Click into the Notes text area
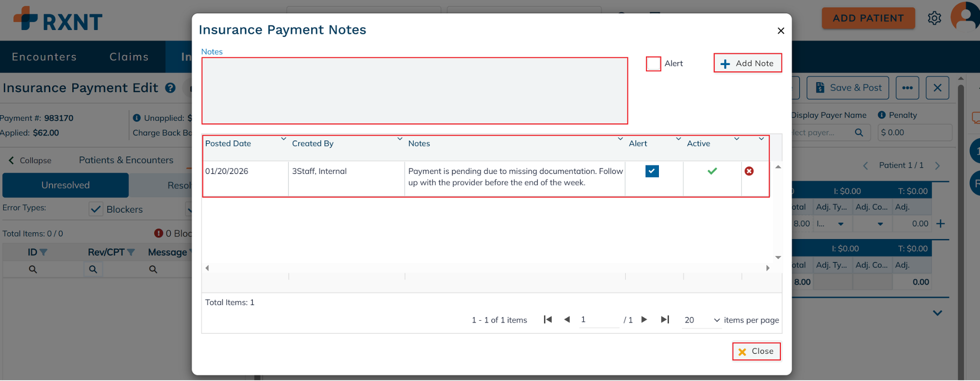 click(x=414, y=91)
